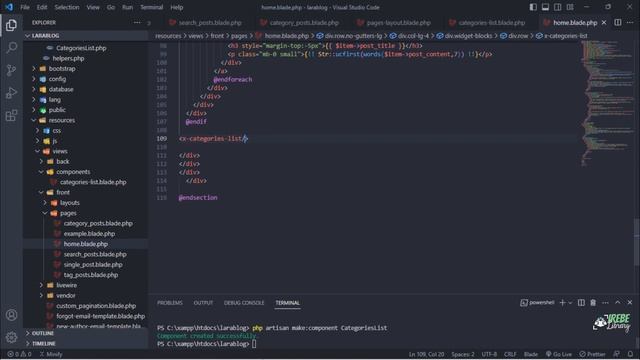Open the Extensions view icon

click(x=11, y=116)
